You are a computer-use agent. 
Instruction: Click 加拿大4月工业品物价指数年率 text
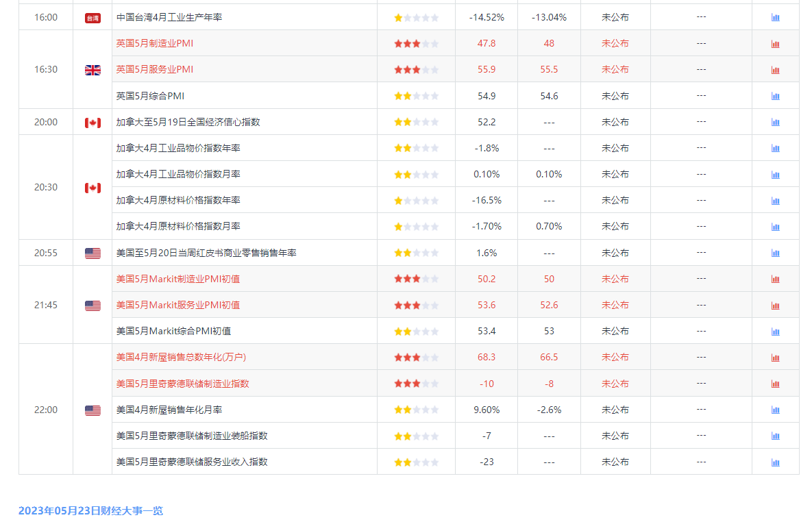pyautogui.click(x=178, y=148)
